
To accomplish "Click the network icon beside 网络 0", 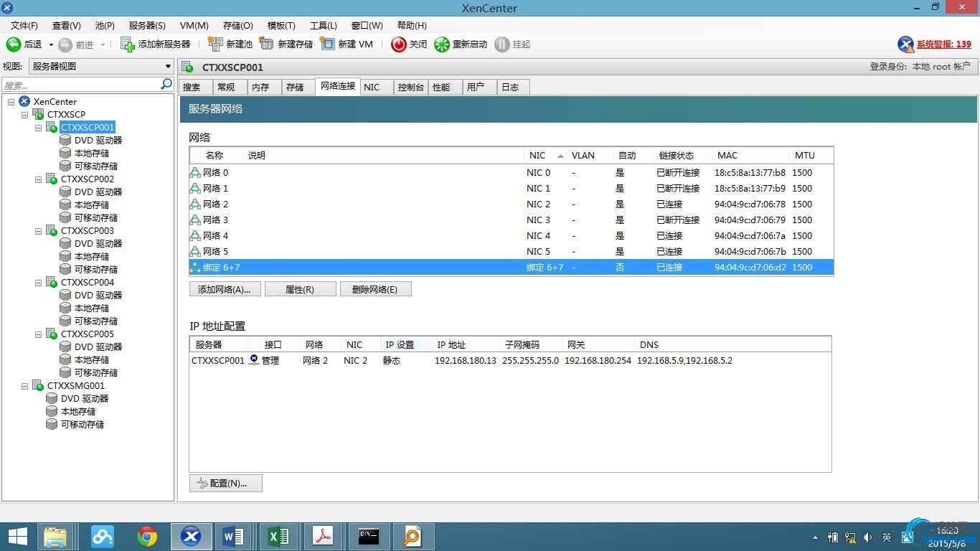I will 195,173.
